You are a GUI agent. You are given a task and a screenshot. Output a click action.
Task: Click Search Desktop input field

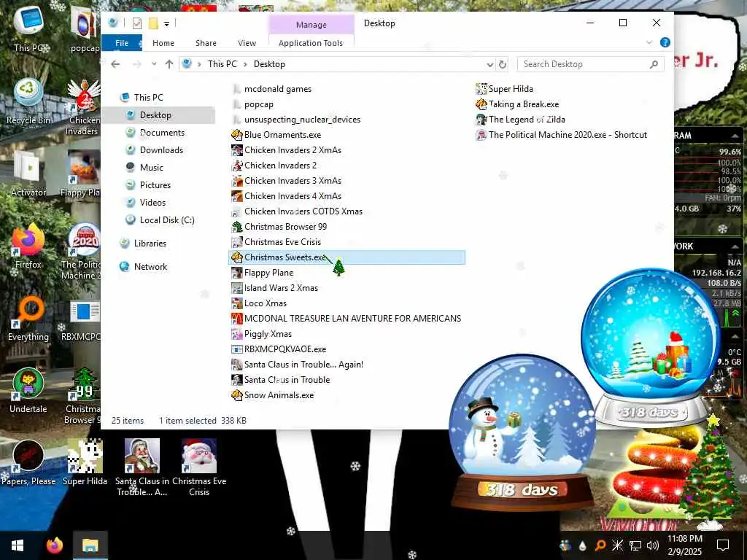pyautogui.click(x=591, y=64)
